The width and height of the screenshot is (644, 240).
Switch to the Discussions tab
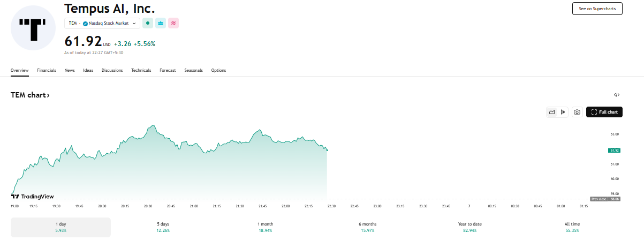[112, 70]
